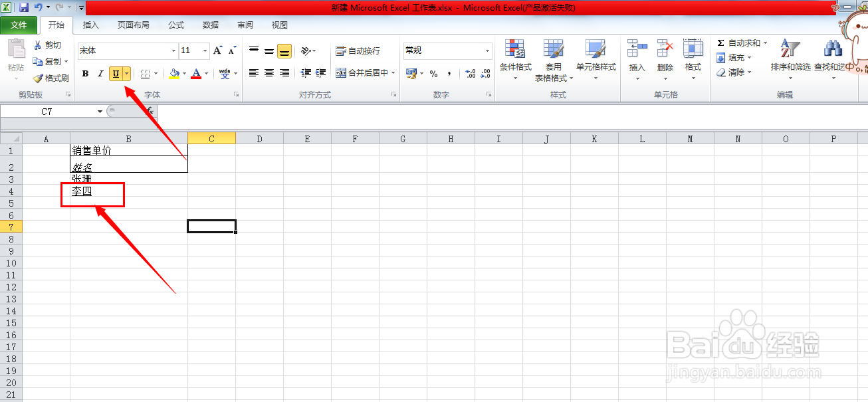The height and width of the screenshot is (402, 868).
Task: Open Cell Styles (单元格样式)
Action: tap(596, 60)
